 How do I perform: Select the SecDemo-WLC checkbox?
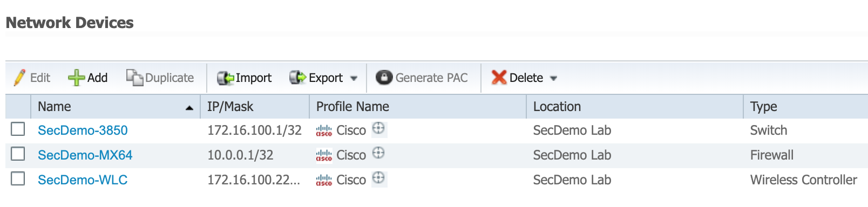(x=18, y=178)
